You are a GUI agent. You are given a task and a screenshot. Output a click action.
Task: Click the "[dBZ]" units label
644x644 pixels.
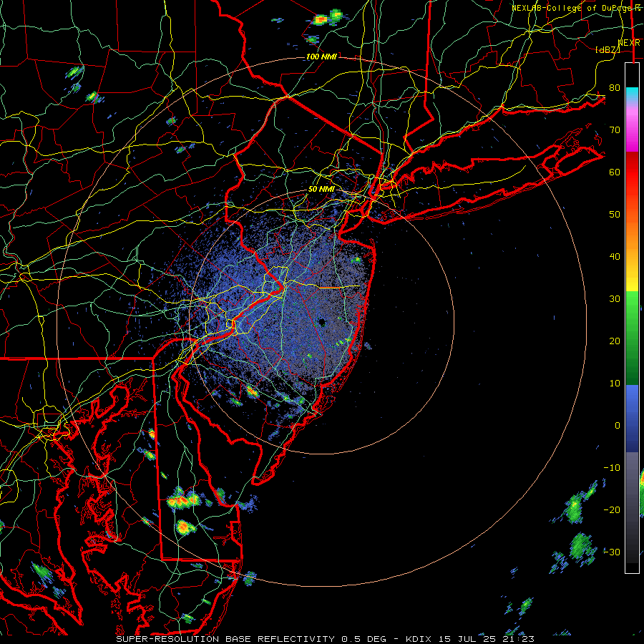pyautogui.click(x=608, y=50)
